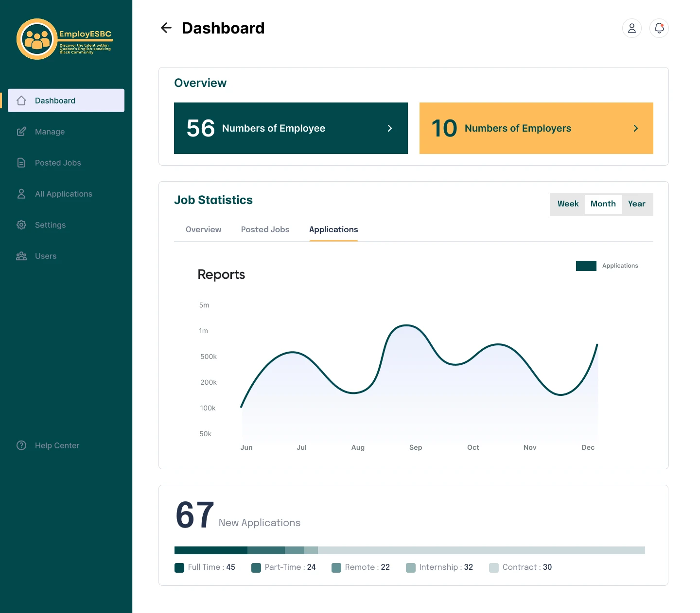
Task: Click the Applications legend color swatch
Action: pos(586,266)
